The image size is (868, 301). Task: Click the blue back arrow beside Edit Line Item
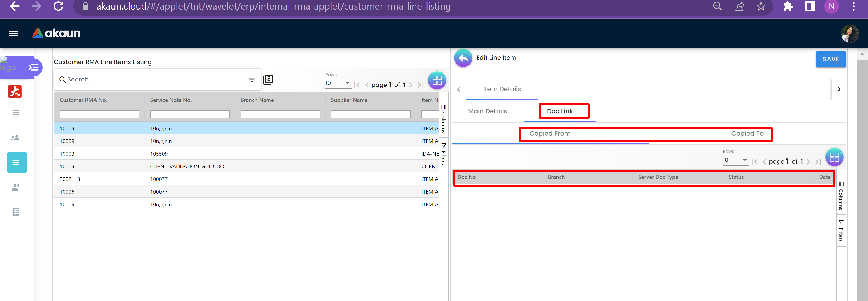[x=463, y=58]
